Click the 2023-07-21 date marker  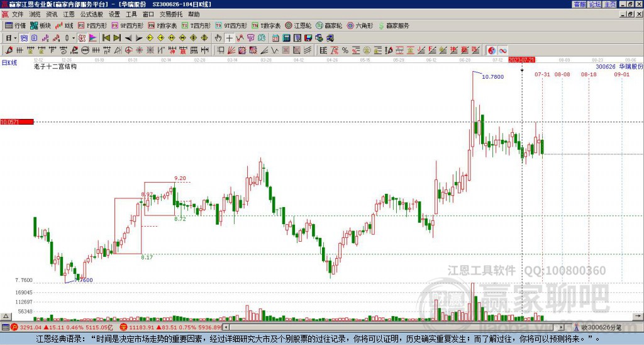pos(521,60)
